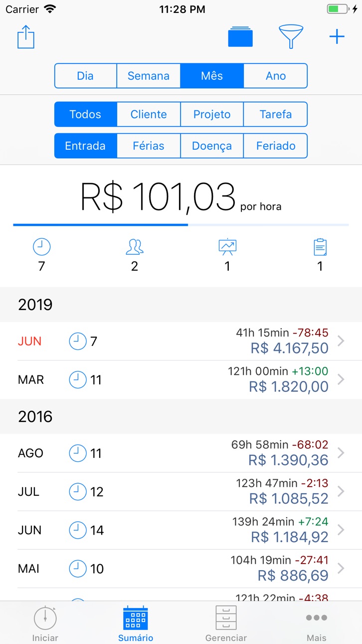Screen dimensions: 362x644
Task: Tap the 41h 15min -78:45 duration
Action: (282, 332)
